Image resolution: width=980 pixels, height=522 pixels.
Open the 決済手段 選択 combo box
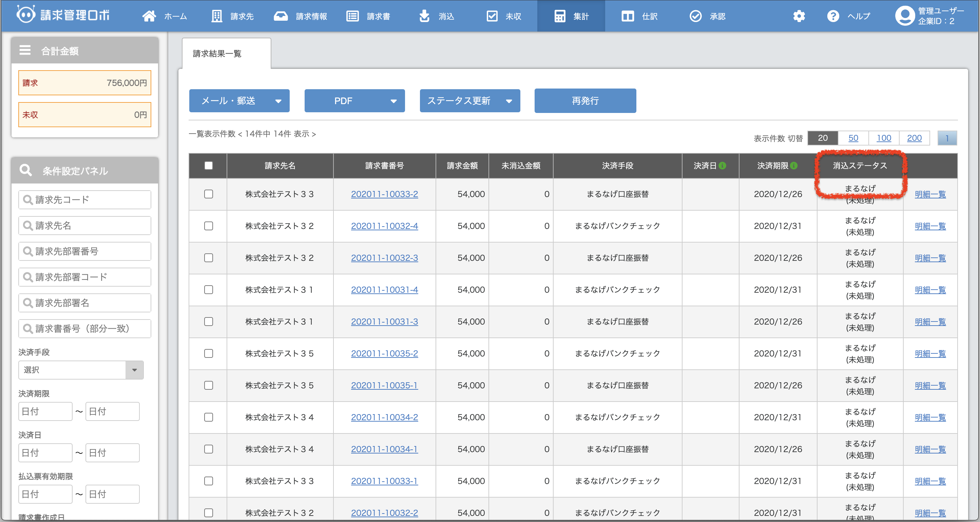(x=81, y=370)
